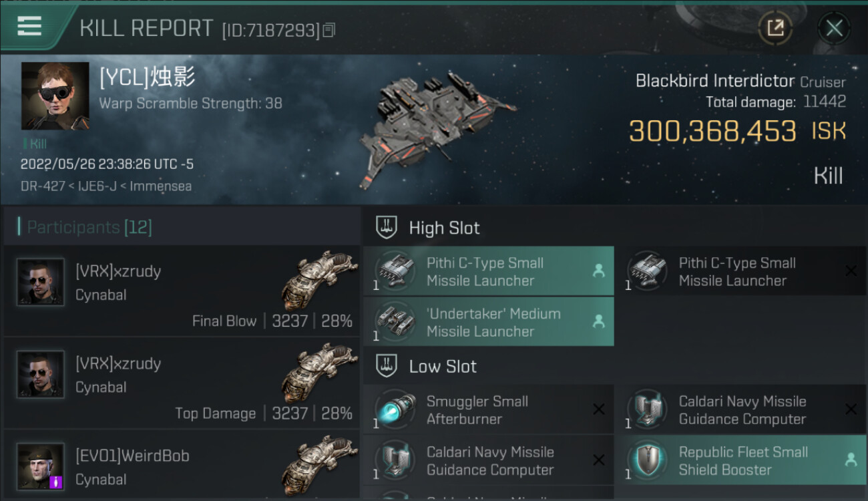Image resolution: width=868 pixels, height=501 pixels.
Task: Click the Low Slot section header
Action: pyautogui.click(x=443, y=366)
